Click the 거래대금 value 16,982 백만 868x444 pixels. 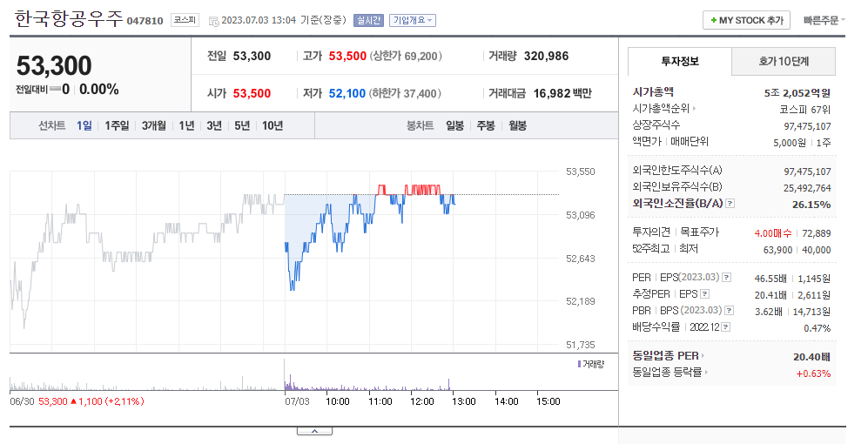[562, 93]
